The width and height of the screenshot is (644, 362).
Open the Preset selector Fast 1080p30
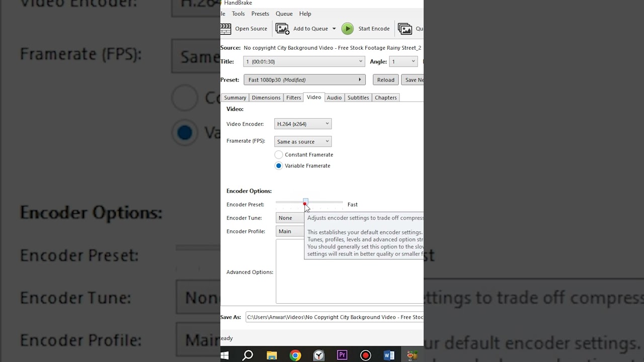coord(304,80)
